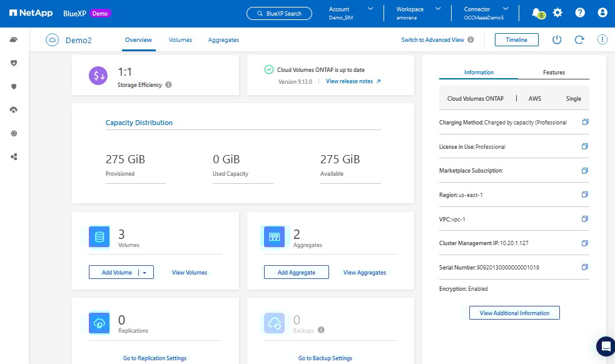This screenshot has width=615, height=364.
Task: Expand the Account dropdown
Action: 370,9
